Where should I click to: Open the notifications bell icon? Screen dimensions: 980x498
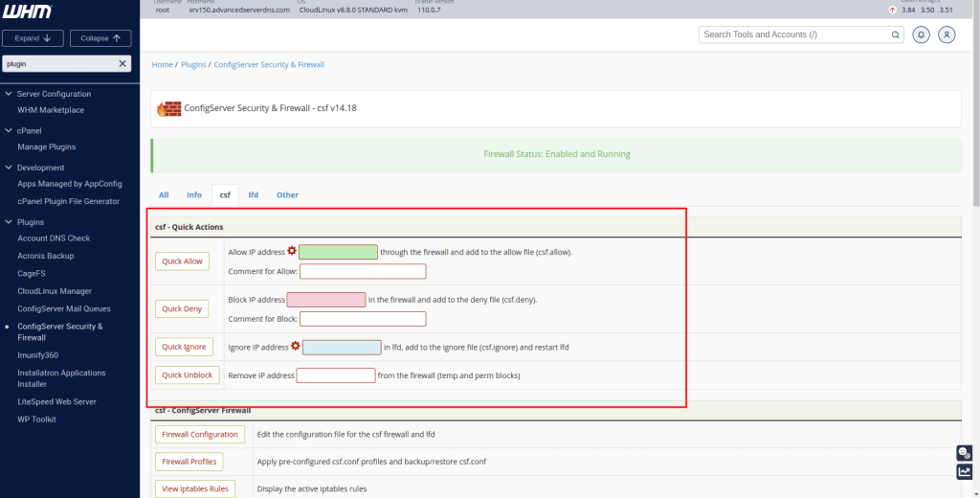pyautogui.click(x=921, y=35)
